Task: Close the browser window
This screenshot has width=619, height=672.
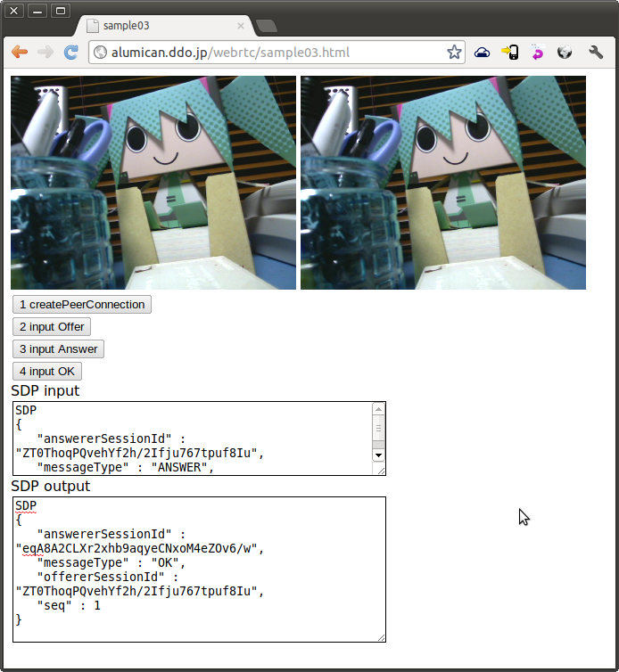Action: (x=13, y=11)
